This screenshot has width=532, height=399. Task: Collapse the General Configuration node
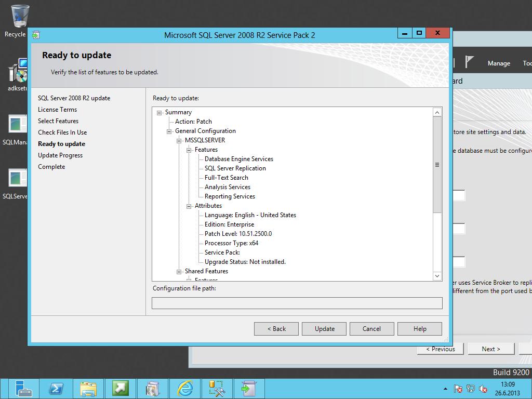[x=169, y=131]
